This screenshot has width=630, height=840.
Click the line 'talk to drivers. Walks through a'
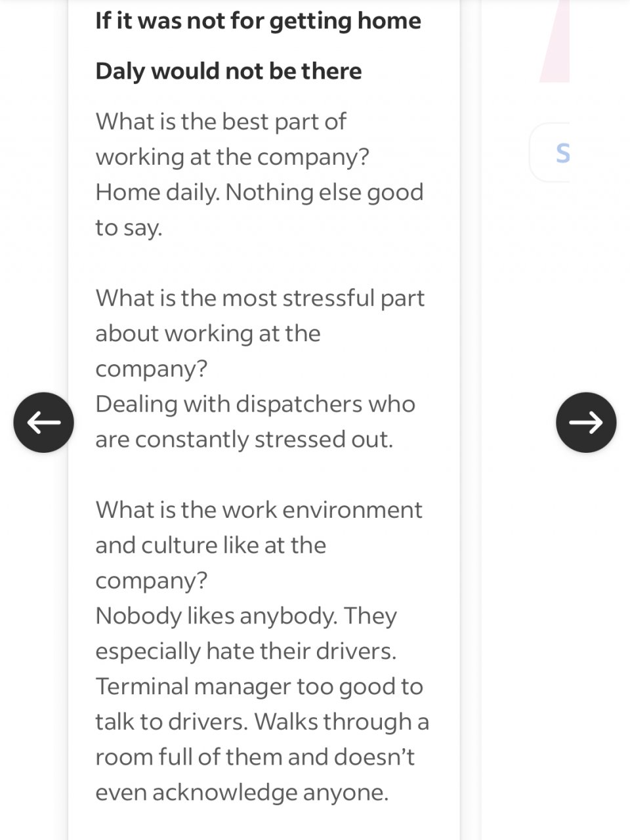click(x=262, y=722)
